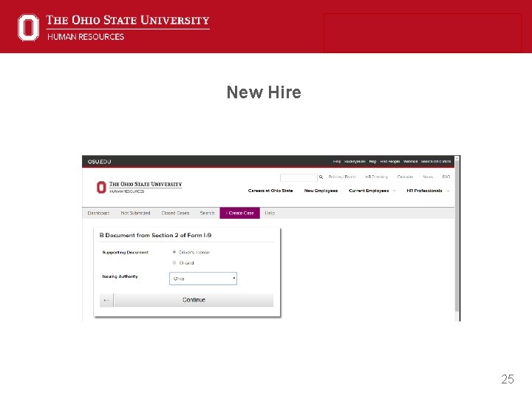Expand the Current Employees menu chevron
Image resolution: width=532 pixels, height=399 pixels.
[395, 191]
